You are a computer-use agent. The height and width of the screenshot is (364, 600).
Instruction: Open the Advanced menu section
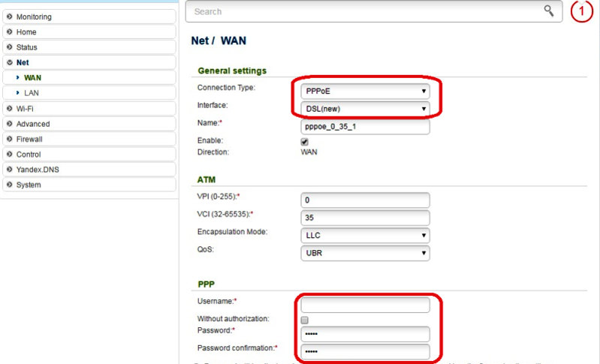pos(33,124)
